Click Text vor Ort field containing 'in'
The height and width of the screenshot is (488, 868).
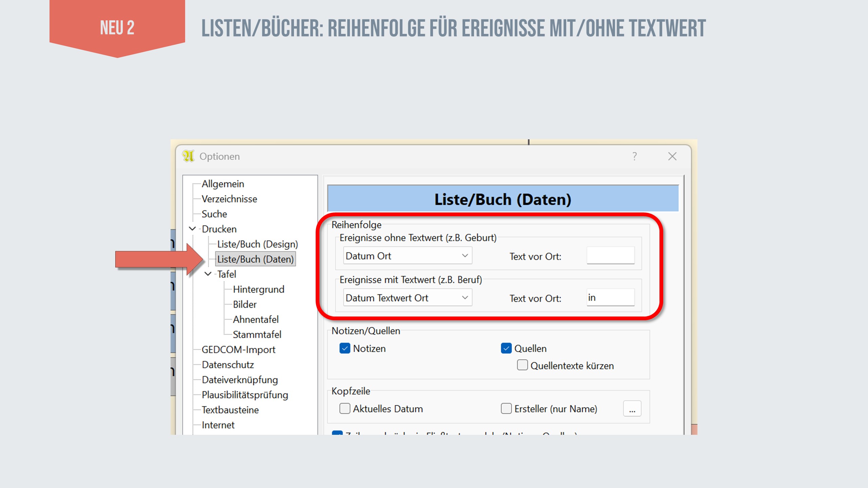click(610, 298)
